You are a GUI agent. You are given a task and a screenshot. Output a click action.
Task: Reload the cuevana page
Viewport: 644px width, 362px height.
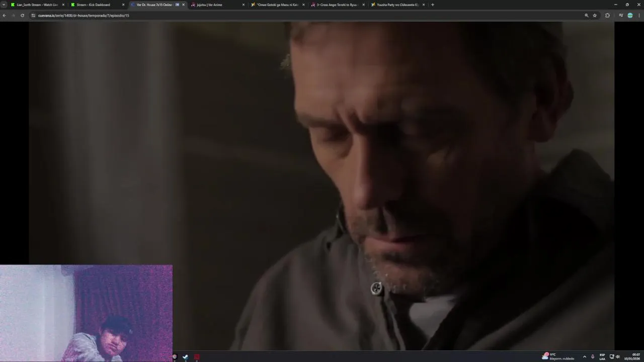22,16
